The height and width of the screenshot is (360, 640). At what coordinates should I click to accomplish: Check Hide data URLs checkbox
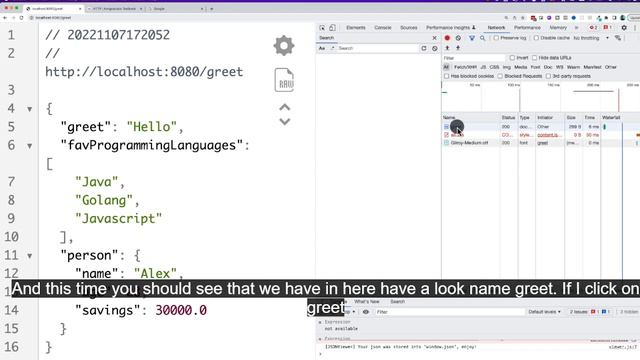[534, 58]
